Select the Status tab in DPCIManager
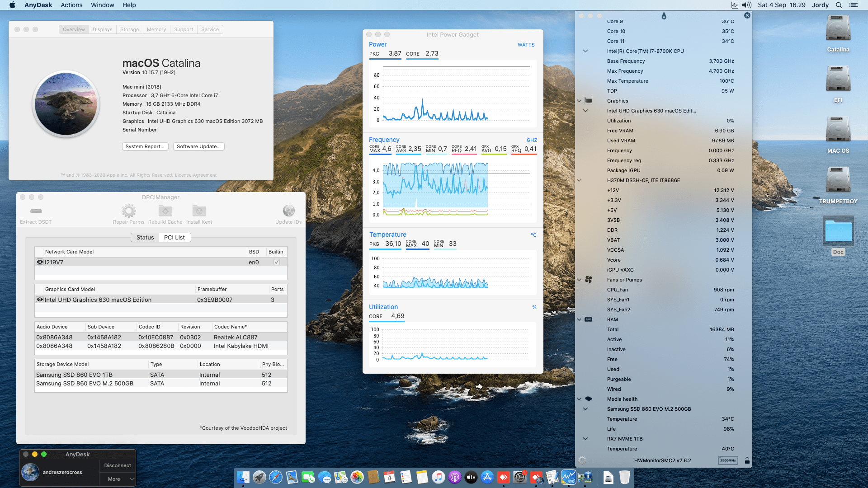The height and width of the screenshot is (488, 868). click(145, 237)
